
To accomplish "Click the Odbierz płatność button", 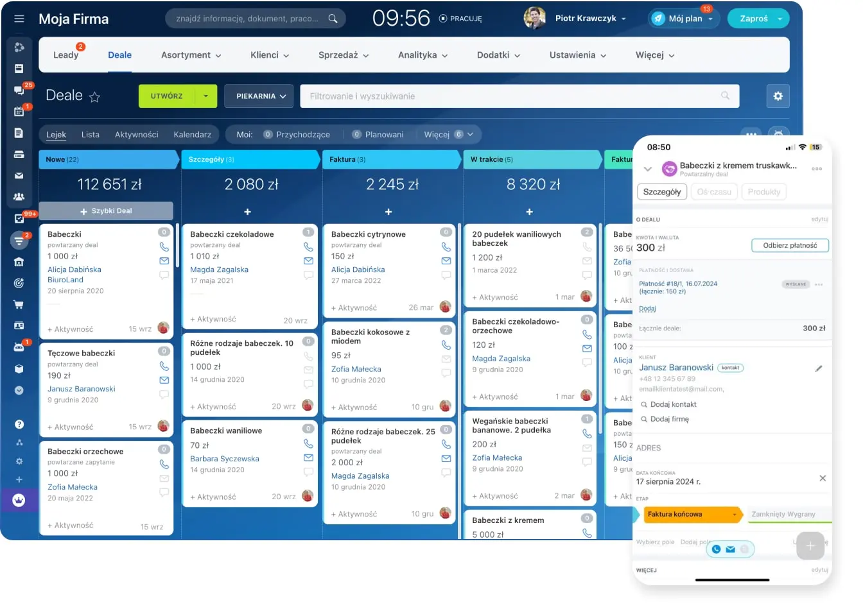I will (x=790, y=245).
